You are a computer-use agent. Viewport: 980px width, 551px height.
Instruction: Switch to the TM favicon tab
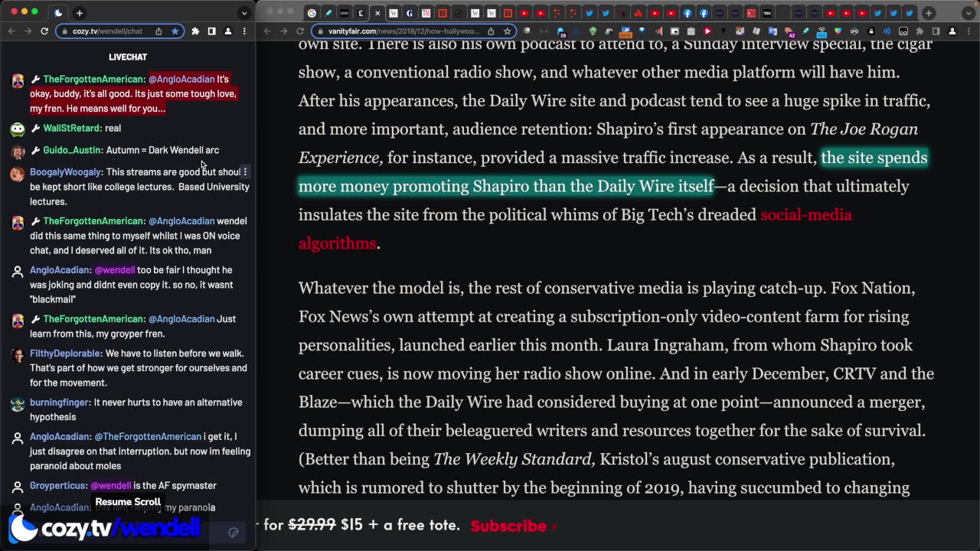coord(426,13)
